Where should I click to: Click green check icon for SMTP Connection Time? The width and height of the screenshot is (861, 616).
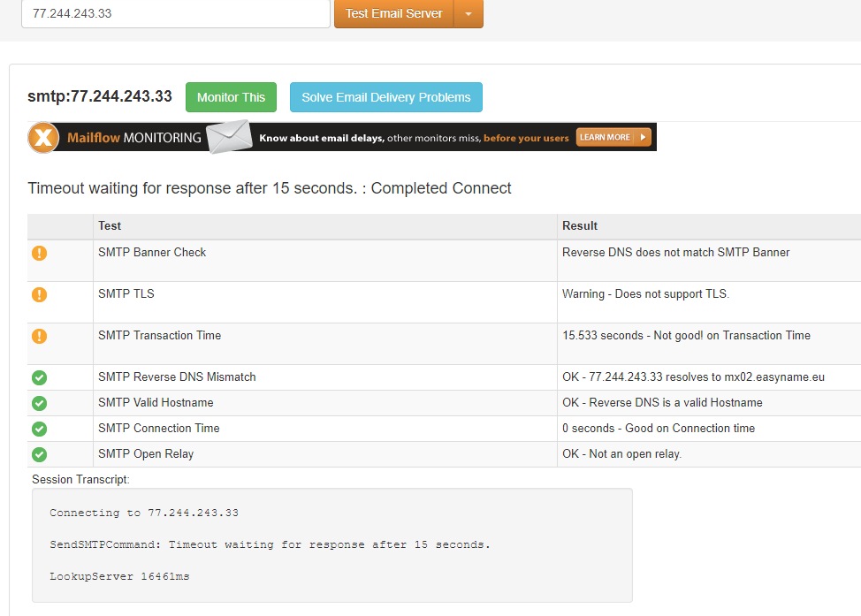coord(39,429)
